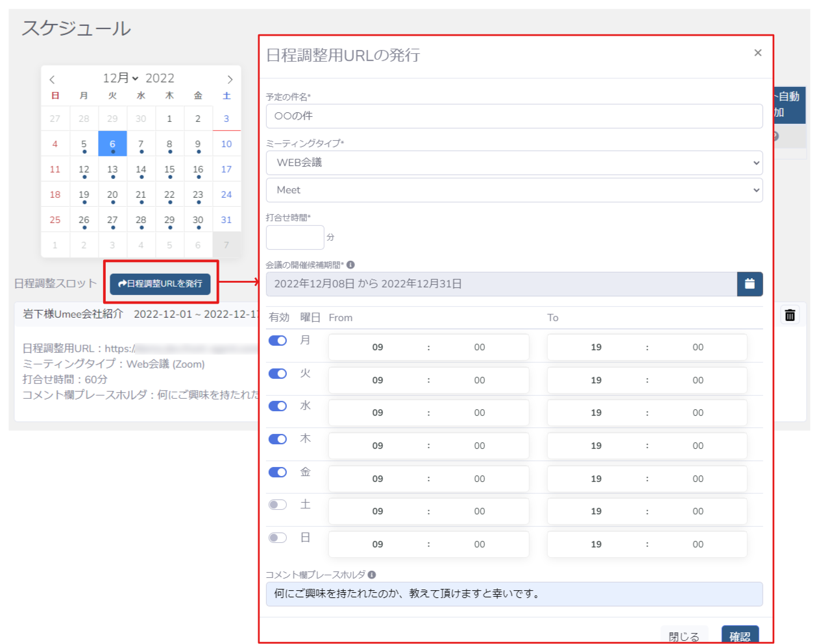
Task: Click the 日程調整URLを発行 button
Action: pos(160,284)
